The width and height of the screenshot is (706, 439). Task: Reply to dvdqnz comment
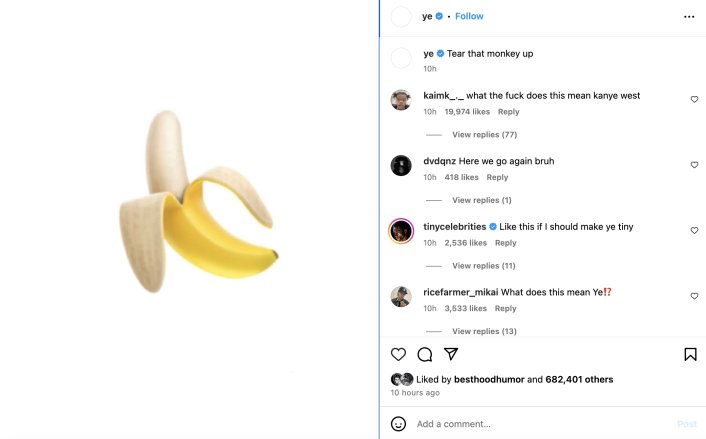[497, 178]
